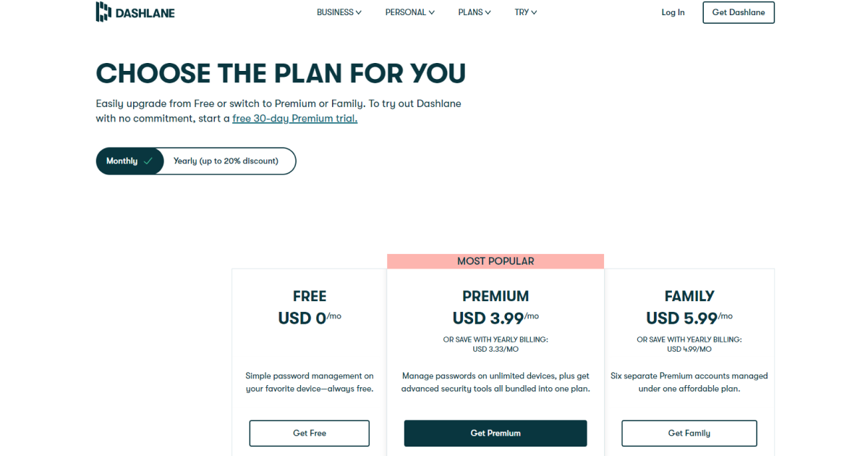Click the Get Premium button

(495, 433)
